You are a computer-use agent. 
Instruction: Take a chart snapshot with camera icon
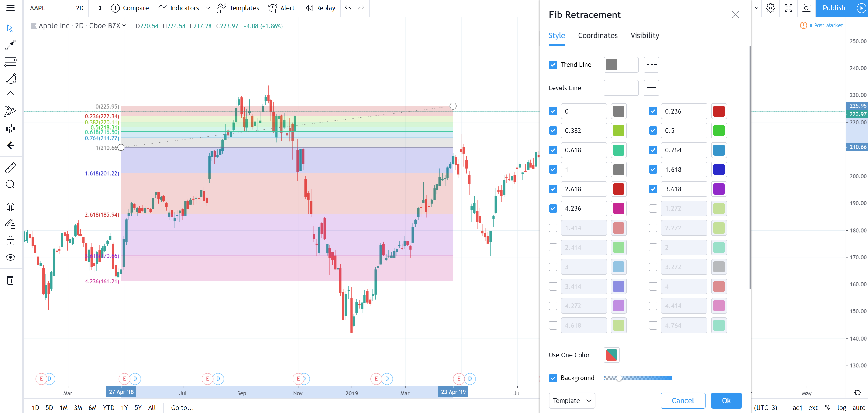click(806, 8)
